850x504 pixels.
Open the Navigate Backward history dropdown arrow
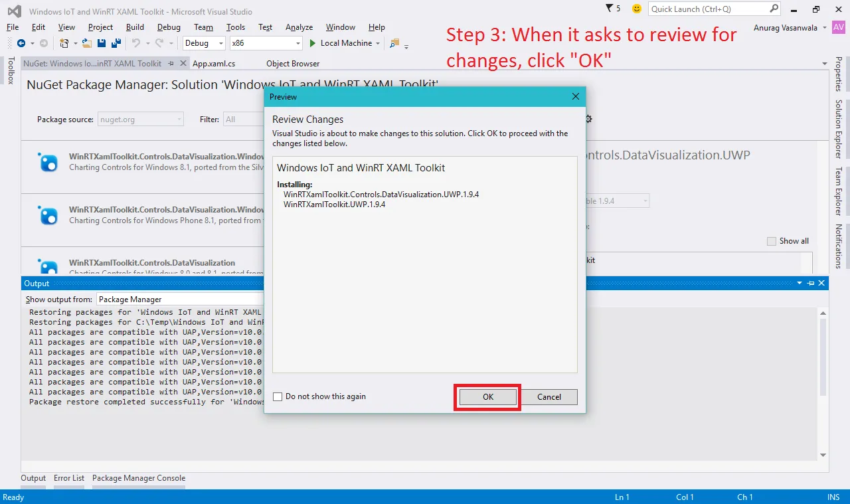[x=32, y=43]
